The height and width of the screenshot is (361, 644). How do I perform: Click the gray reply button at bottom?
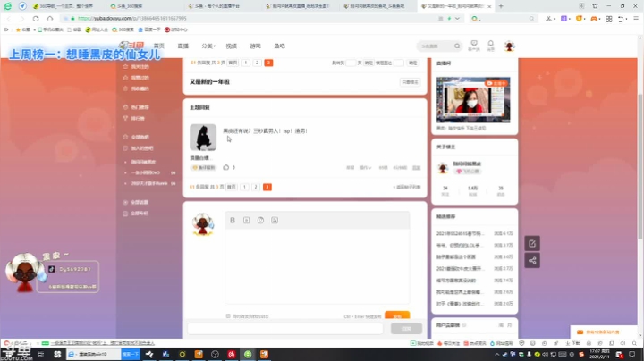pyautogui.click(x=406, y=329)
